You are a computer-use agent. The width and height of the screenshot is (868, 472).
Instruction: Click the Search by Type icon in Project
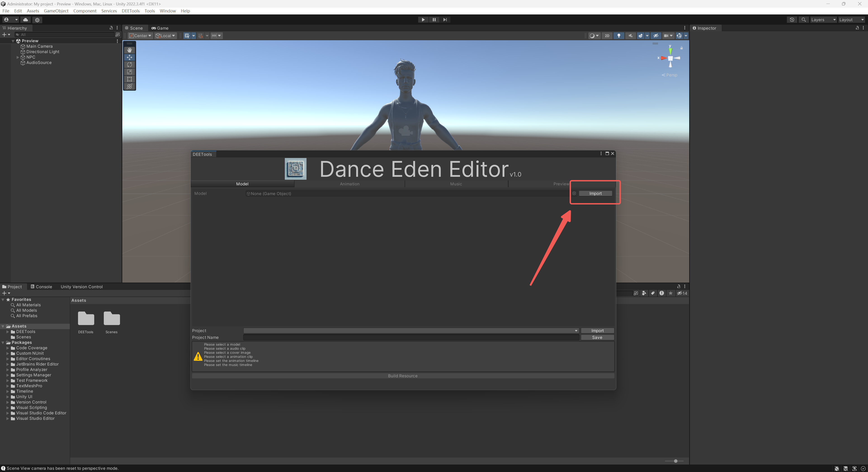[644, 293]
